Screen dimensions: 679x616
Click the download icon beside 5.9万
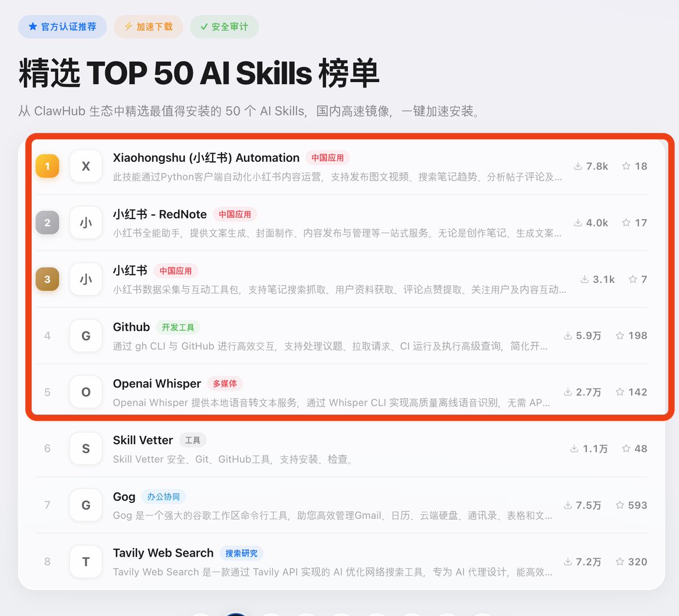click(x=568, y=336)
